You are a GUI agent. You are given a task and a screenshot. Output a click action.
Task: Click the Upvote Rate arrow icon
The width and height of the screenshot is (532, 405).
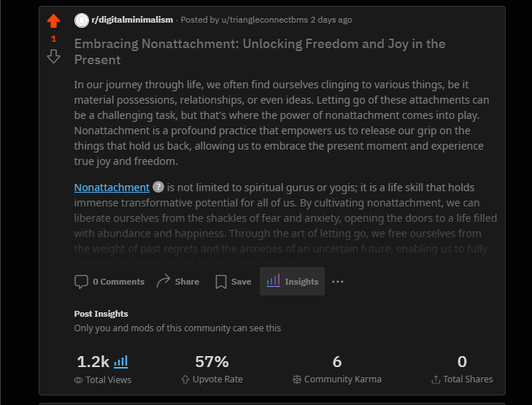(185, 379)
